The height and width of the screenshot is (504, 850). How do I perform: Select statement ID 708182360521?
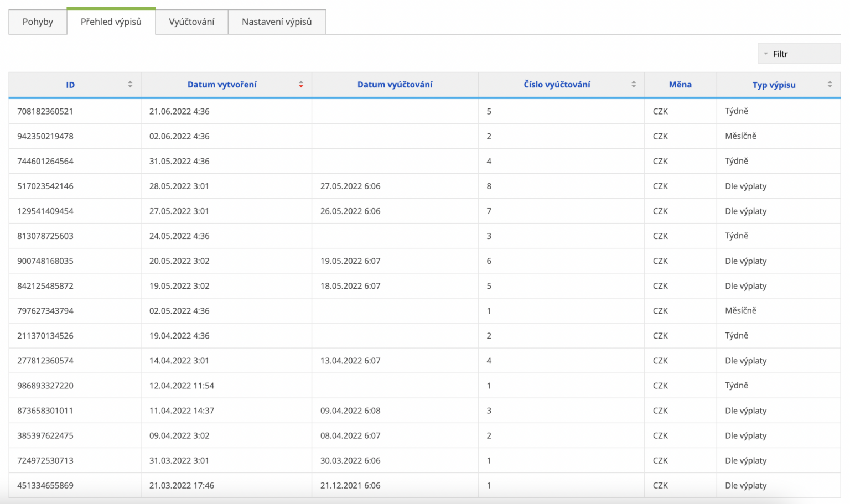[x=45, y=111]
